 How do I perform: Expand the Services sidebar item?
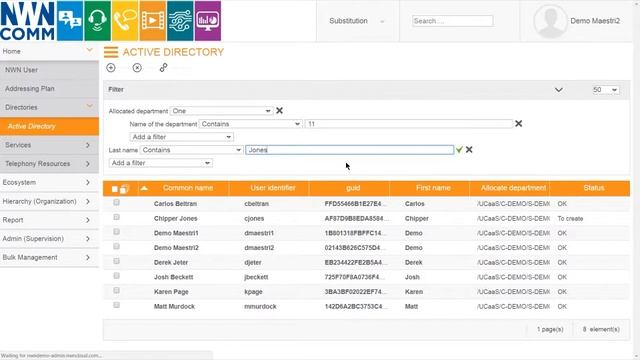tap(49, 145)
